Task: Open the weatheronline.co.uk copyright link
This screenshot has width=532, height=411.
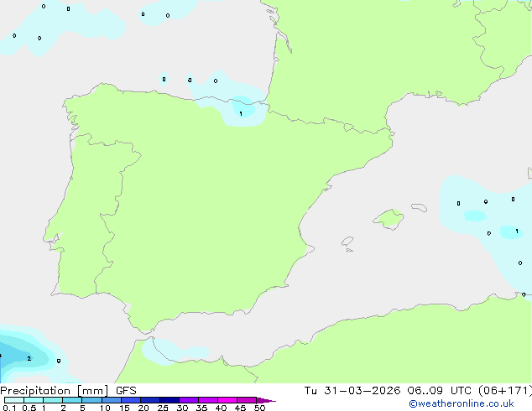Action: click(x=462, y=403)
